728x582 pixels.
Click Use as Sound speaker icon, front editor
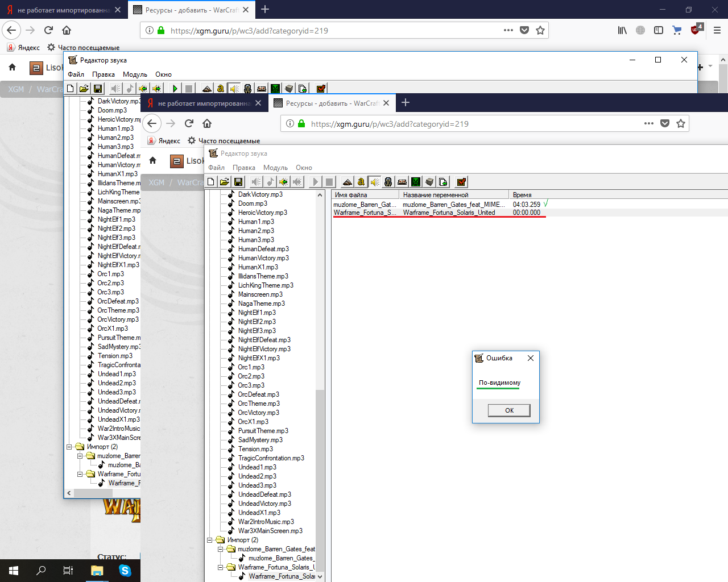coord(257,182)
